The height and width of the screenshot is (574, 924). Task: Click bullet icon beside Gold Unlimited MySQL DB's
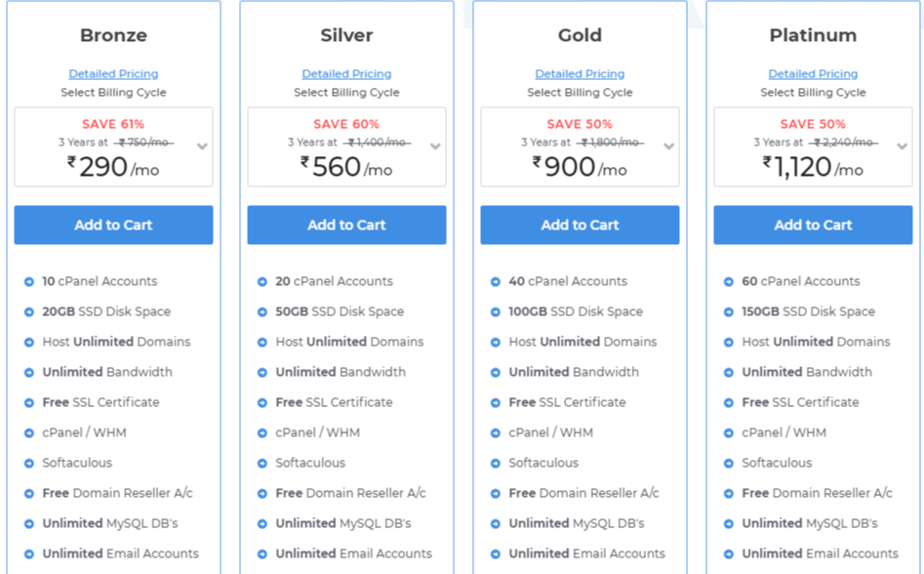pos(496,524)
